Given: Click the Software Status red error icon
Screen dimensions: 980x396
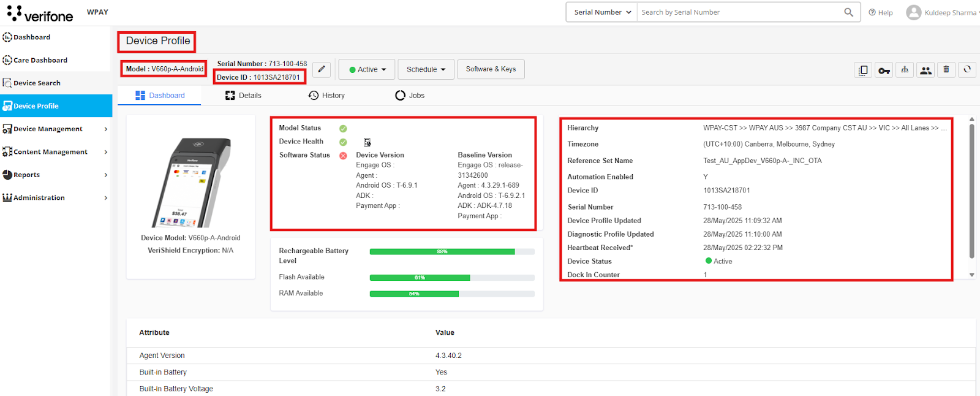Looking at the screenshot, I should (343, 156).
